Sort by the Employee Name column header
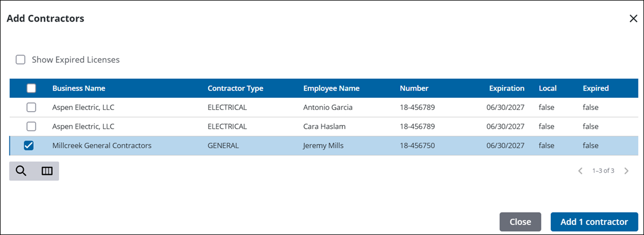This screenshot has height=235, width=644. (331, 88)
